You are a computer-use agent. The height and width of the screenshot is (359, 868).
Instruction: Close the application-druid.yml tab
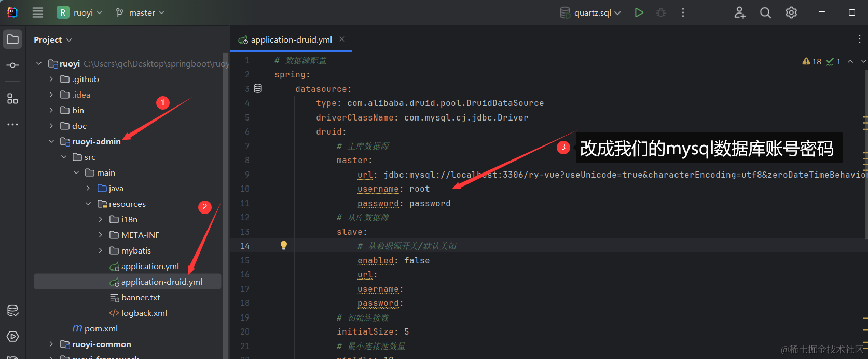click(342, 39)
